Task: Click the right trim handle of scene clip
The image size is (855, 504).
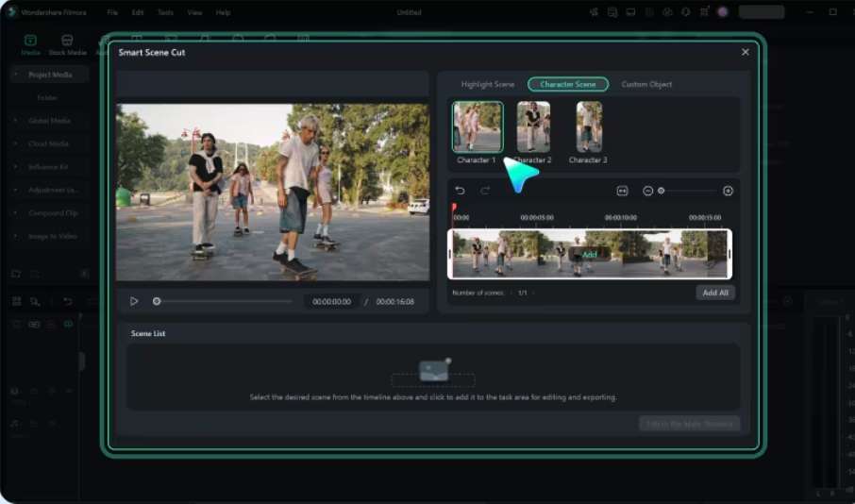Action: click(729, 254)
